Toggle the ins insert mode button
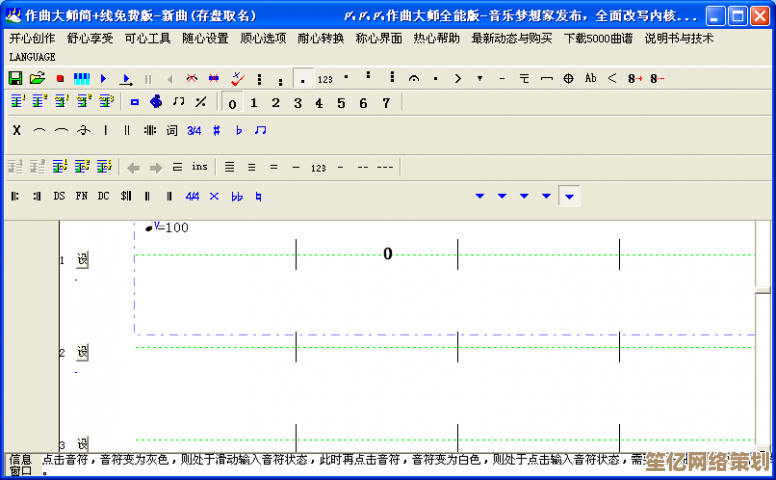This screenshot has width=776, height=480. tap(200, 167)
